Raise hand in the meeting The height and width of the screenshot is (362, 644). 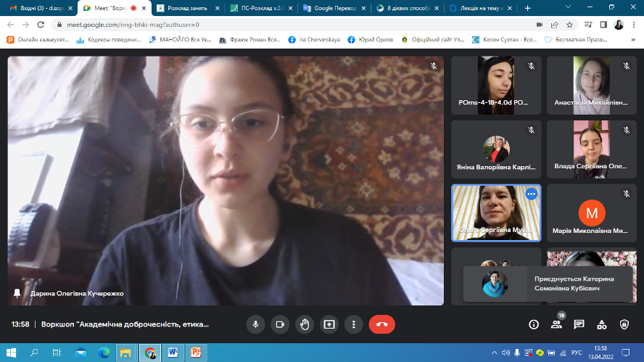[x=305, y=324]
